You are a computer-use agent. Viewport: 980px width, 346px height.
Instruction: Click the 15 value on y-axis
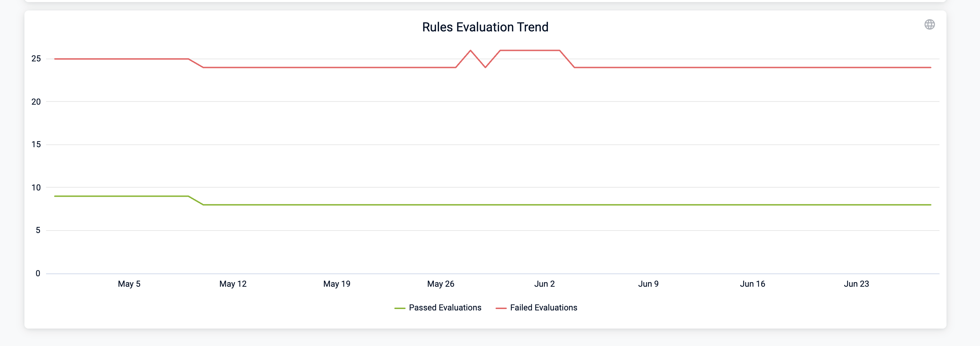pos(36,144)
